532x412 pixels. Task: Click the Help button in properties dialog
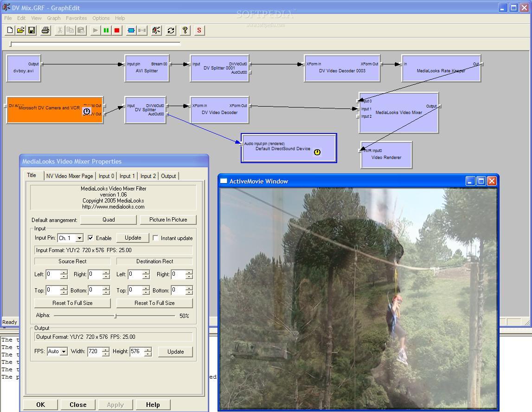153,405
